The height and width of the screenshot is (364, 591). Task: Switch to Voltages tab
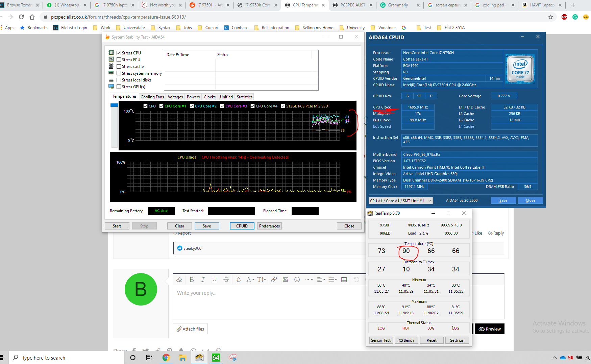pos(175,97)
